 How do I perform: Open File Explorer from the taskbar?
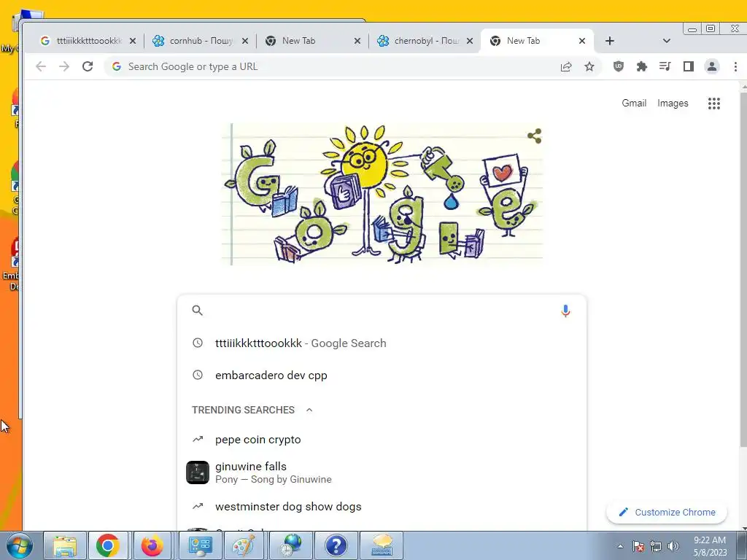pos(65,545)
